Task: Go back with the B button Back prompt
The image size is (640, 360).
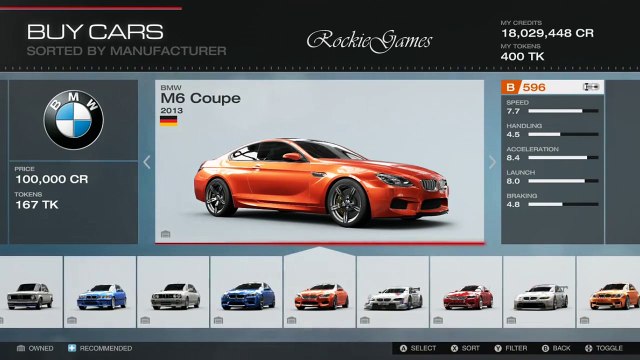Action: click(556, 348)
